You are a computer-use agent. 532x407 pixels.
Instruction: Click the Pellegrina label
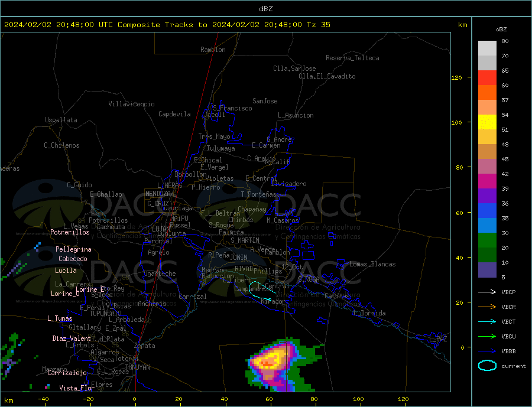click(73, 249)
